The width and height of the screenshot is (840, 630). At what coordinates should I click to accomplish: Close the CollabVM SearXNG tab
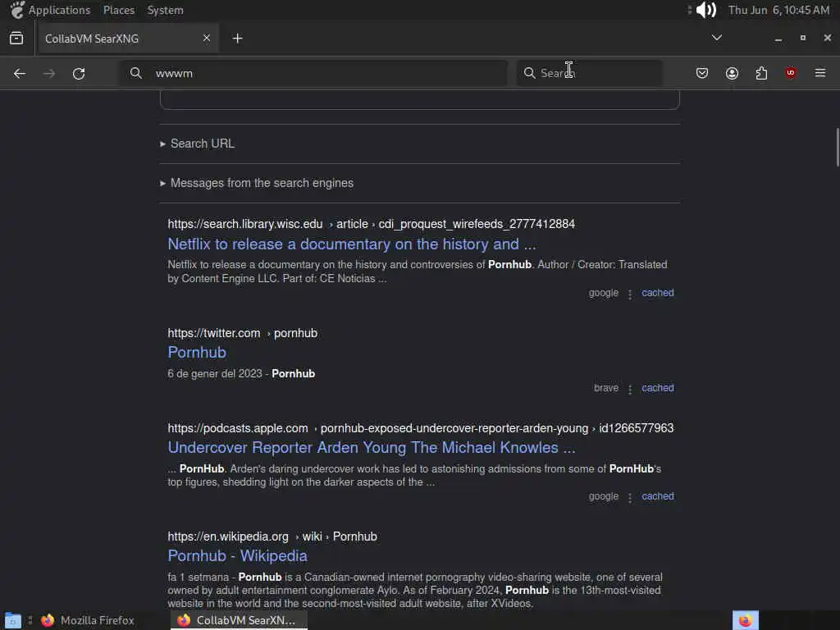click(206, 38)
